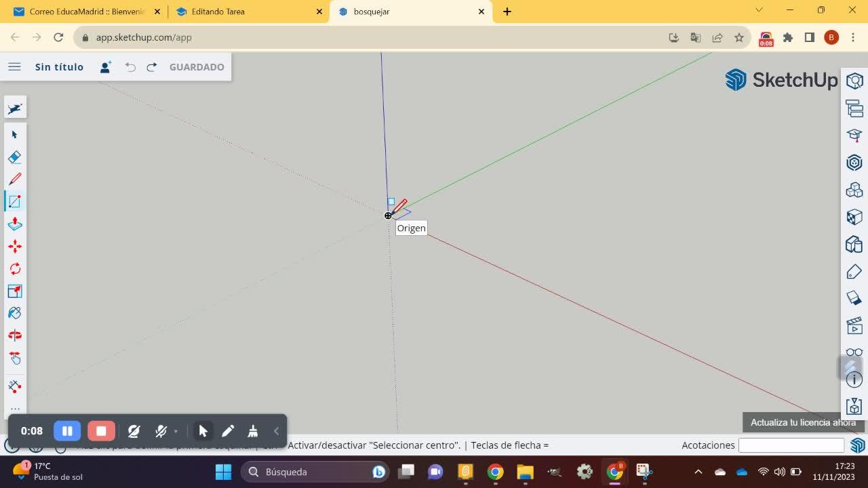Image resolution: width=868 pixels, height=488 pixels.
Task: Open the Tags panel
Action: [854, 271]
